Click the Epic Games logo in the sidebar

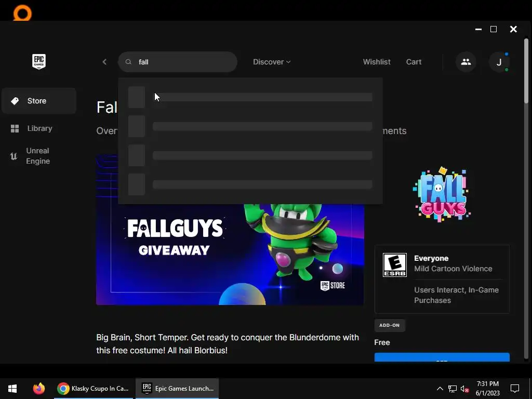pos(38,61)
